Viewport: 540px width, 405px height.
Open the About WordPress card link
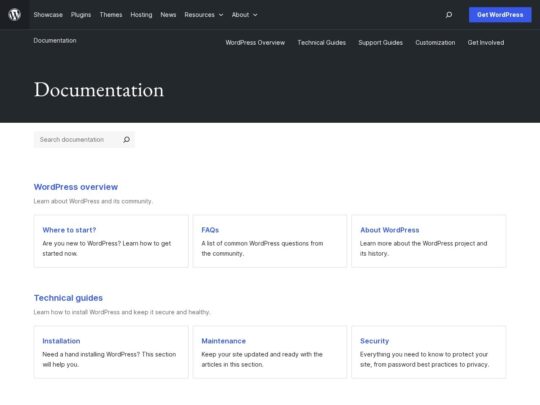(x=390, y=230)
